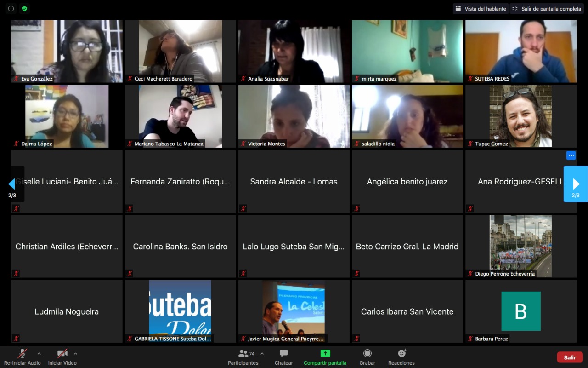The height and width of the screenshot is (368, 588).
Task: Open the meeting information icon
Action: 11,9
